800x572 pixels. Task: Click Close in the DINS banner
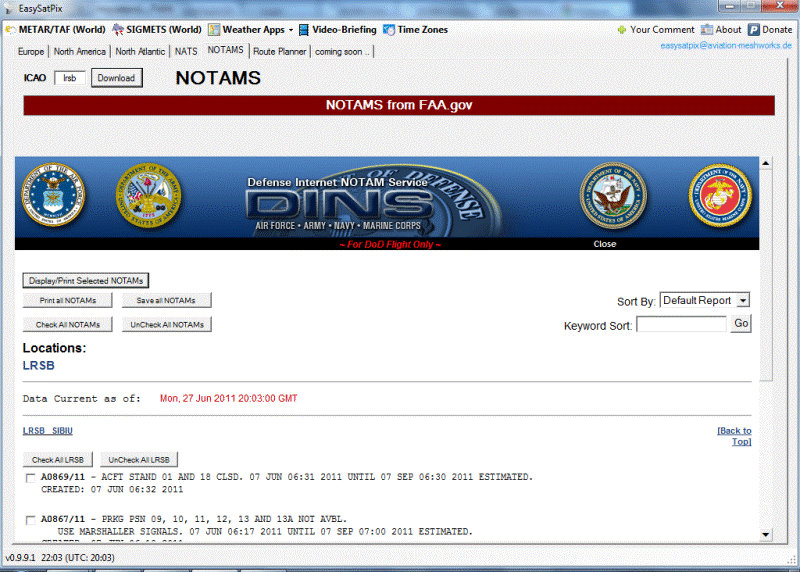605,244
